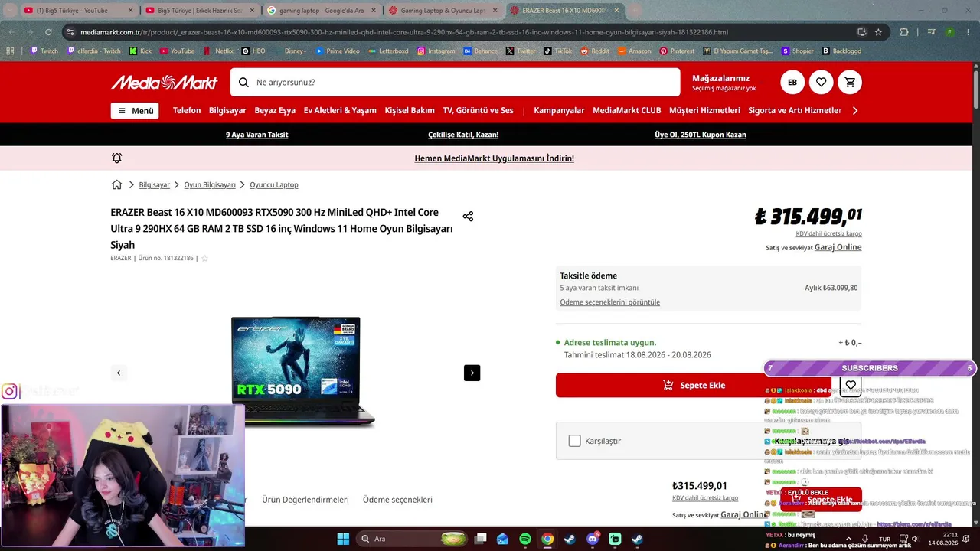Open the 9 Aya Varan Taksit promo link
This screenshot has width=980, height=551.
click(257, 135)
